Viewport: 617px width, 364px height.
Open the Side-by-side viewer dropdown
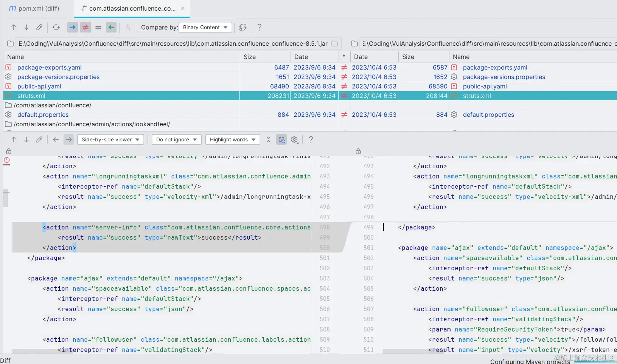(110, 139)
